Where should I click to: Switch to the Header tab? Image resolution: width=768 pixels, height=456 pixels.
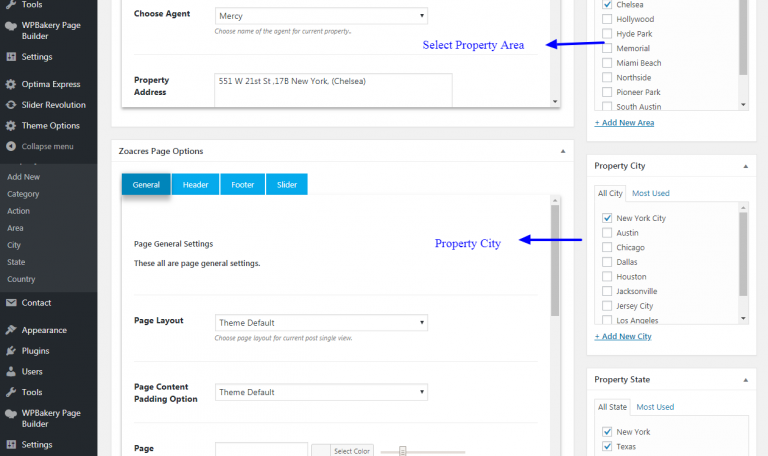pyautogui.click(x=195, y=185)
